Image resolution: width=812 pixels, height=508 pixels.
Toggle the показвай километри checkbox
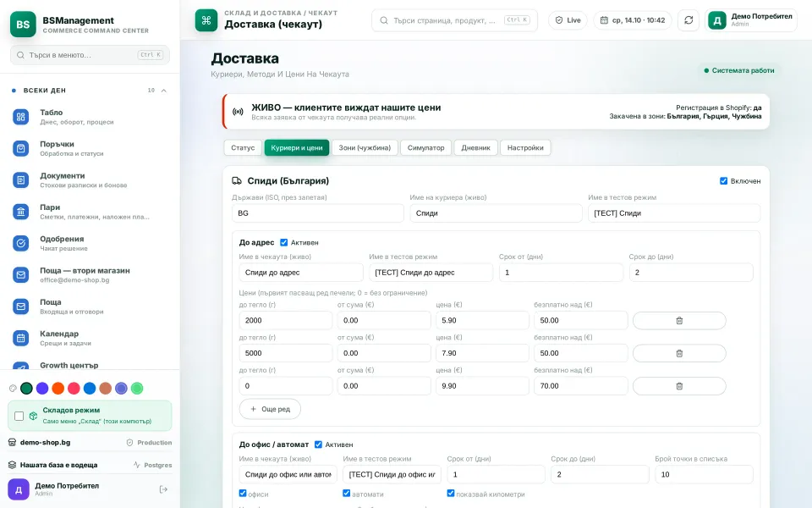point(451,493)
